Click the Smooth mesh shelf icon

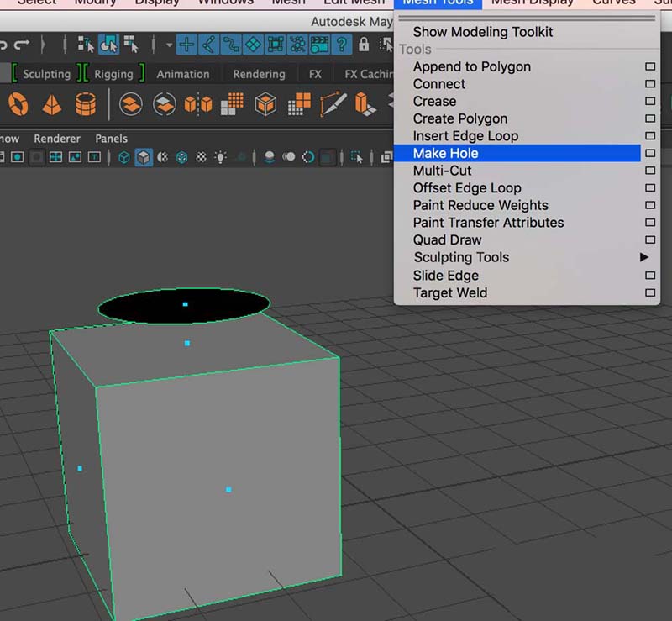232,104
